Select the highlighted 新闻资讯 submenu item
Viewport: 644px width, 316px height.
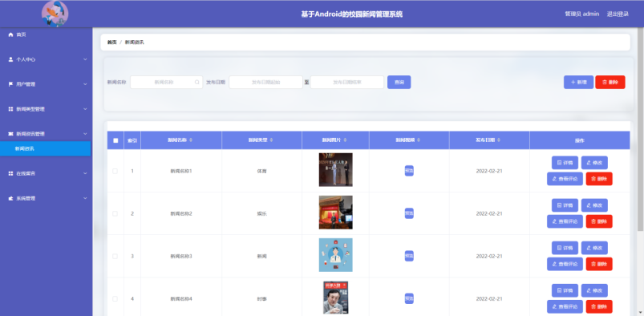tap(45, 148)
